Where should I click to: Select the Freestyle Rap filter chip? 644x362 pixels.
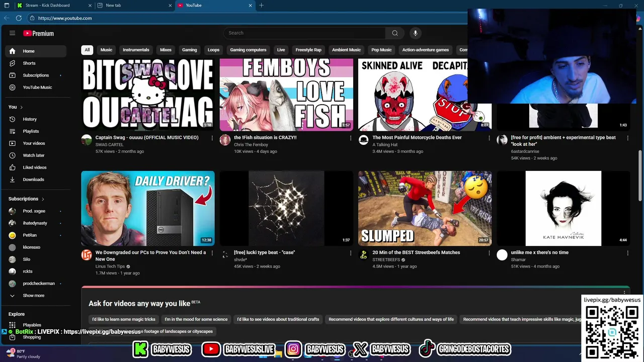[x=308, y=50]
